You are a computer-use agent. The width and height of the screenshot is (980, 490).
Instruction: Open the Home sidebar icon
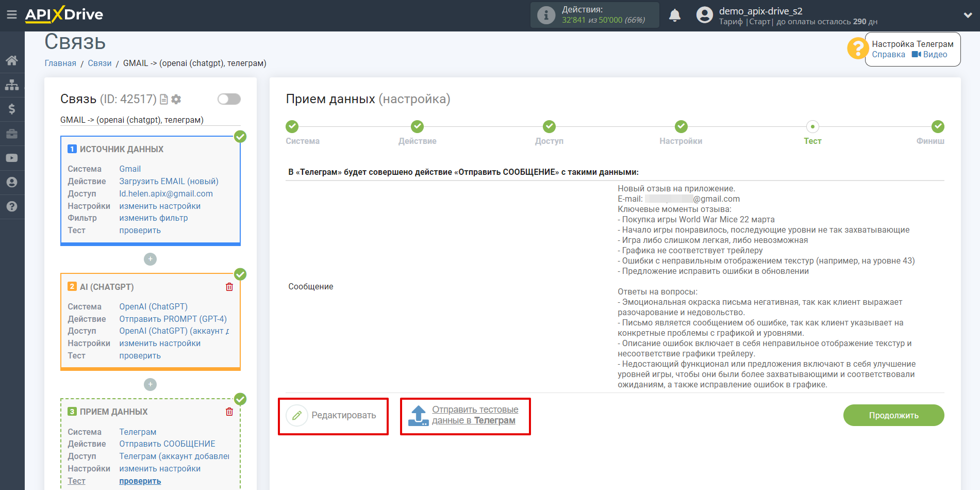click(x=12, y=60)
